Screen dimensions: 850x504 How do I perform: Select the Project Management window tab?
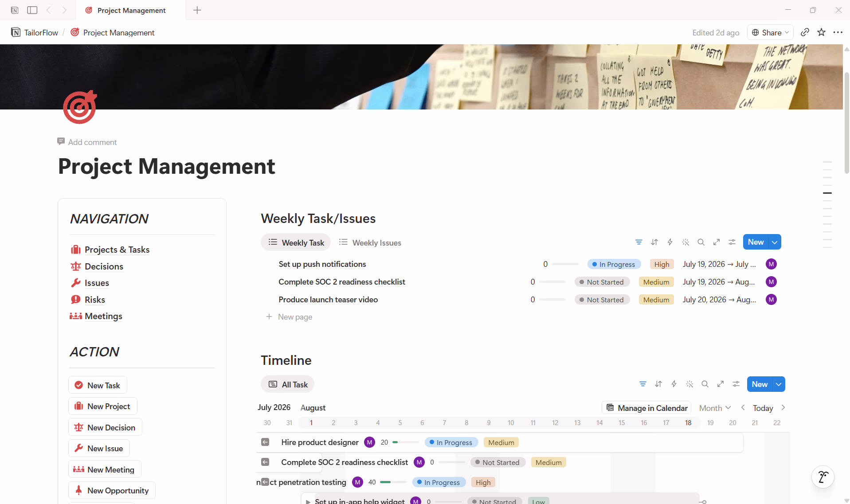coord(131,10)
